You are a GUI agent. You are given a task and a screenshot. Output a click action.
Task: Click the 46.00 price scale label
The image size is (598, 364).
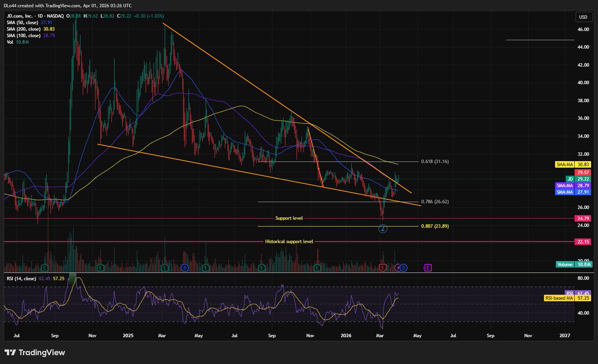tap(584, 29)
